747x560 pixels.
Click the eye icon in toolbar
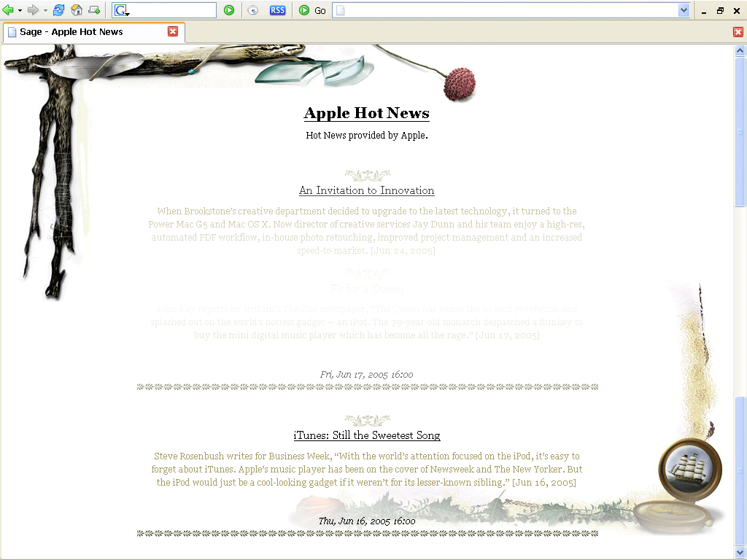tap(252, 10)
